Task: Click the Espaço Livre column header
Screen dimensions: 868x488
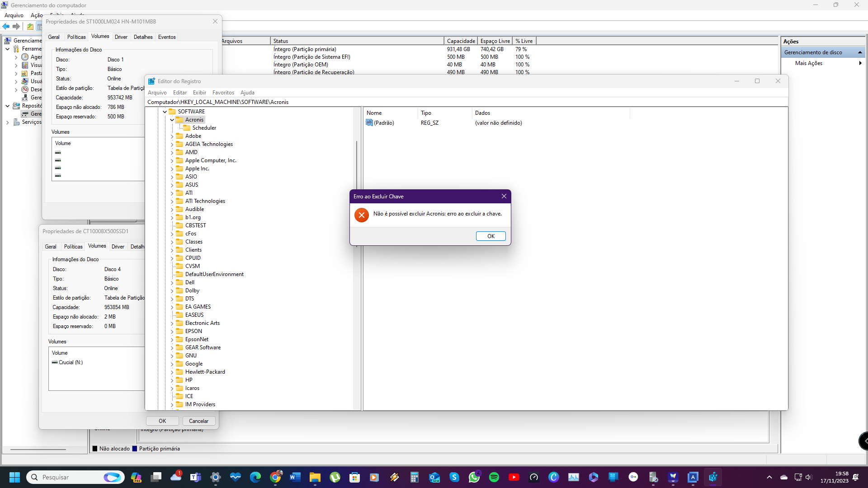Action: coord(495,41)
